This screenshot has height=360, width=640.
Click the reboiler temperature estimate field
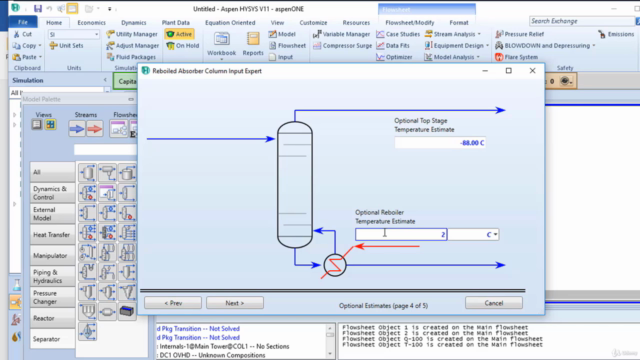click(401, 234)
